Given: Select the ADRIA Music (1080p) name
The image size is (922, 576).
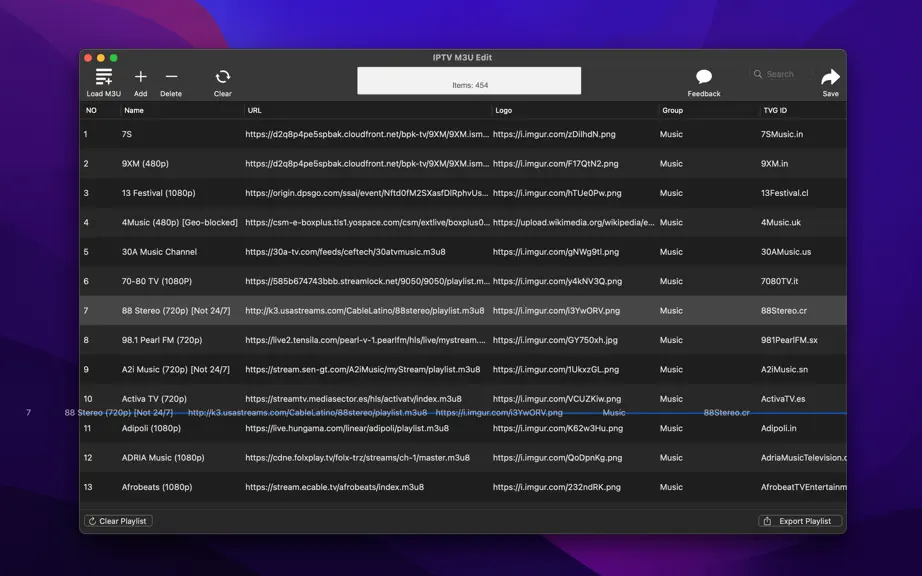Looking at the screenshot, I should 163,457.
